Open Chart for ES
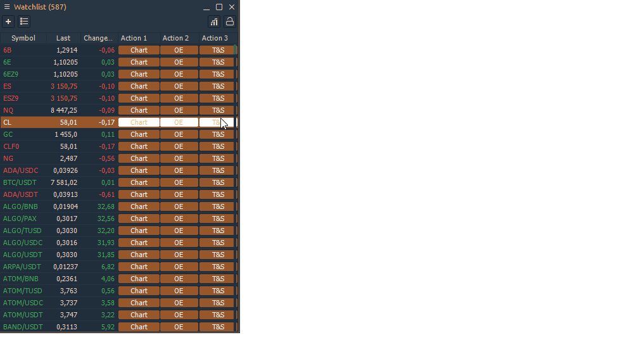This screenshot has width=644, height=342. click(x=139, y=86)
